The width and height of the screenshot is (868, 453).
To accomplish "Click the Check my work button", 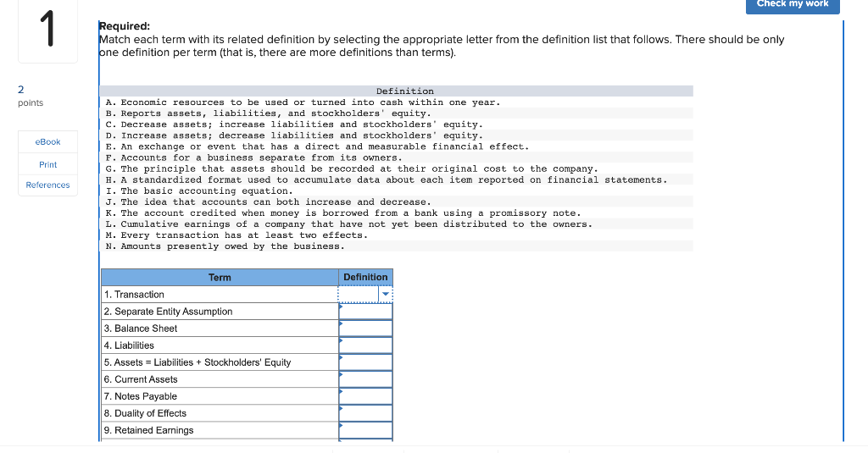I will 793,5.
